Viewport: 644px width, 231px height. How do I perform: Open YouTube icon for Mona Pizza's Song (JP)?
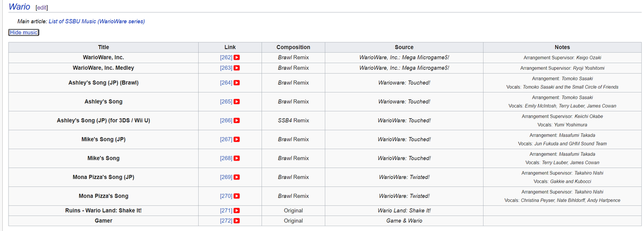click(x=236, y=177)
